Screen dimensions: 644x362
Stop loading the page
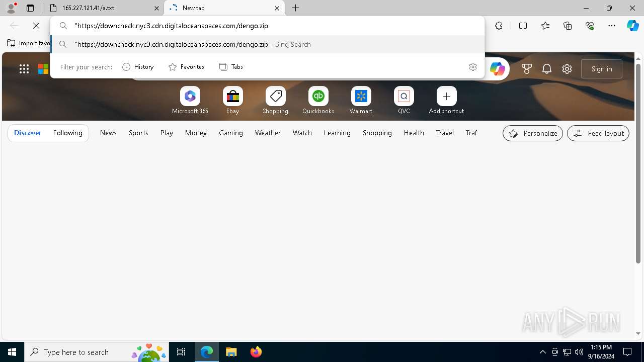36,26
